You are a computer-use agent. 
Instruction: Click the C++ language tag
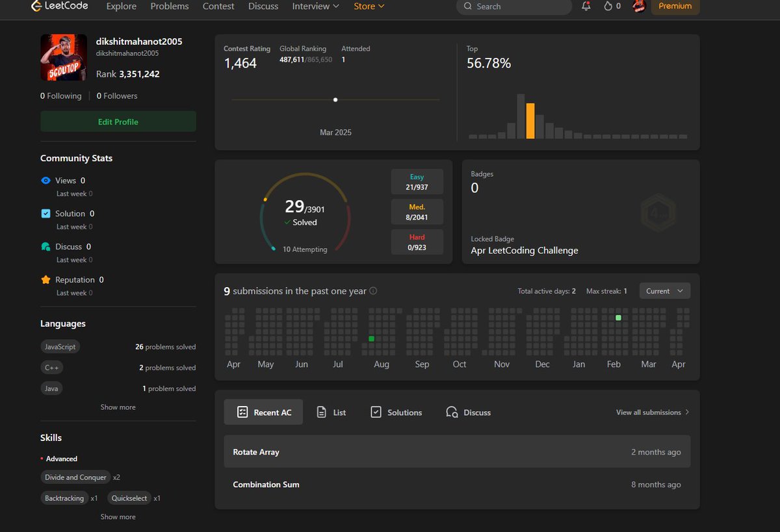[51, 368]
